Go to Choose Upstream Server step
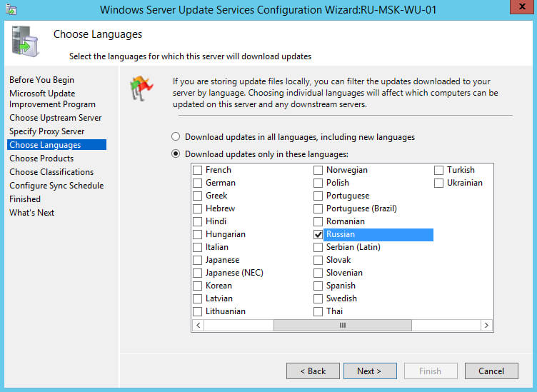This screenshot has height=392, width=537. (x=56, y=118)
